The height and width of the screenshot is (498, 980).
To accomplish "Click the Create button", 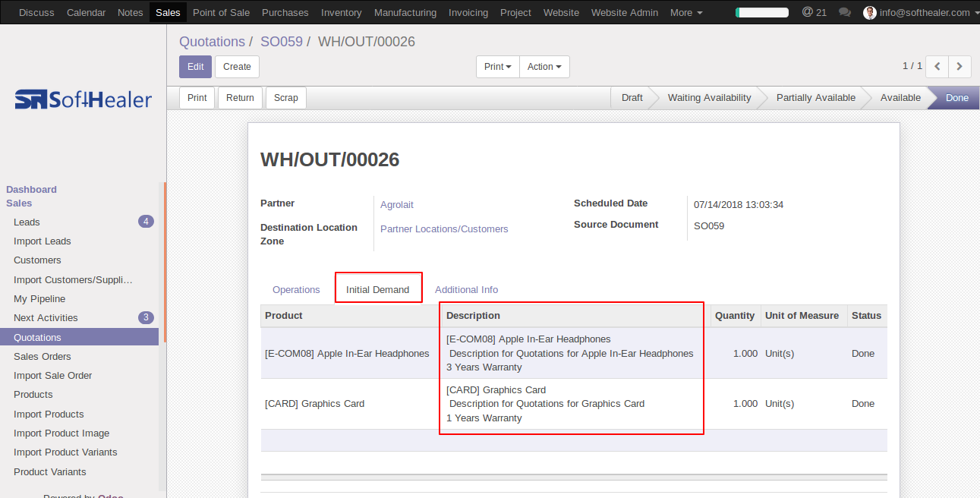I will pyautogui.click(x=237, y=67).
